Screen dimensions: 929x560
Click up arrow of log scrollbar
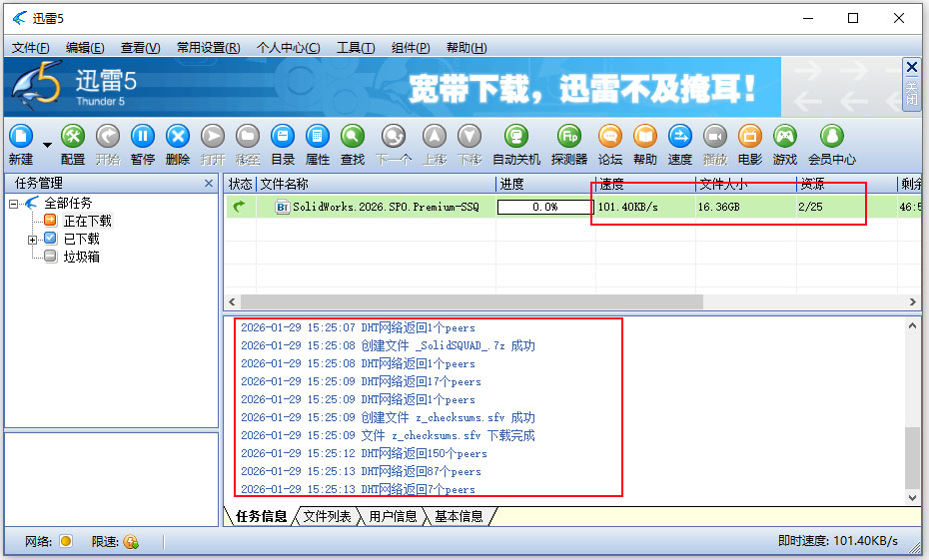[912, 325]
